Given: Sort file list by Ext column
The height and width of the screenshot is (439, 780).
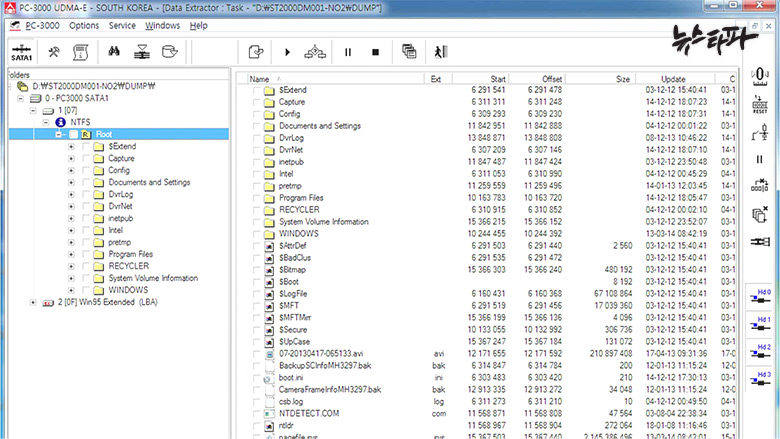Looking at the screenshot, I should tap(438, 79).
